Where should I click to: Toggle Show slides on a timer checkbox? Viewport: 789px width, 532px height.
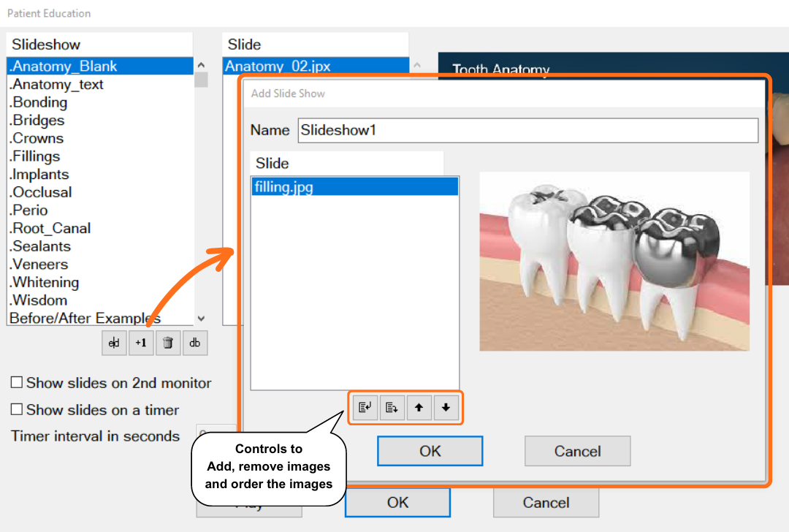[x=17, y=410]
